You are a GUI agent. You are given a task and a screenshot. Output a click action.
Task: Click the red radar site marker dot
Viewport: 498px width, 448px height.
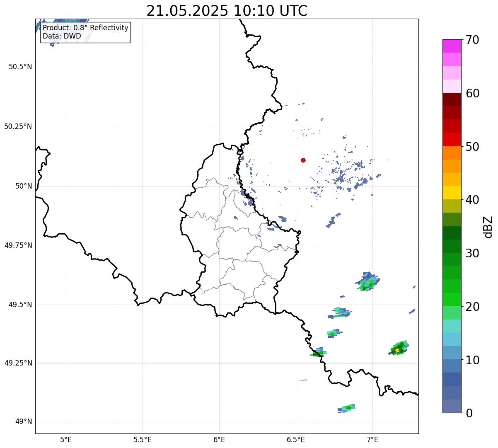coord(303,160)
